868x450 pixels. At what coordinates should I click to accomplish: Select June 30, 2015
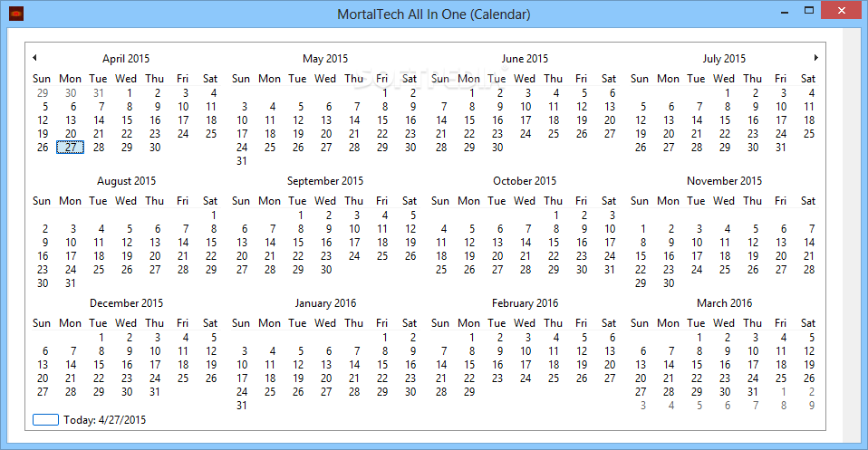pos(497,148)
